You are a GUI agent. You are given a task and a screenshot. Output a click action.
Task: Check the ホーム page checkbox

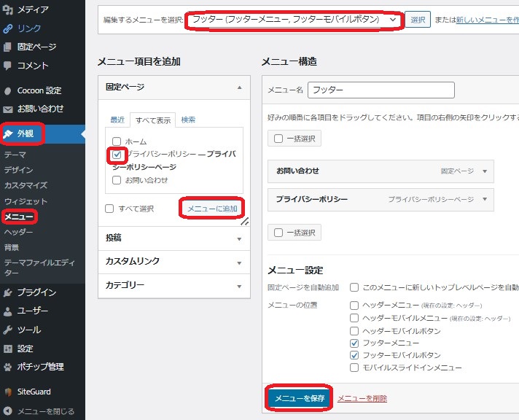(117, 141)
